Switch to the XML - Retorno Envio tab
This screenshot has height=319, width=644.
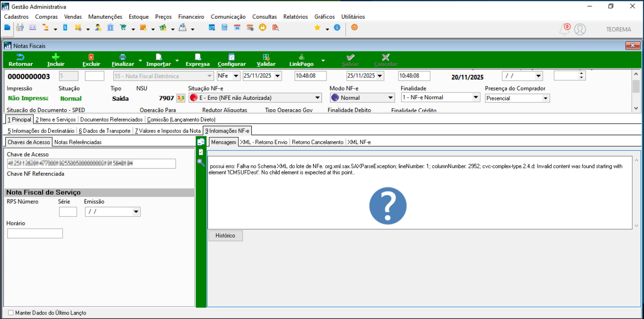(x=263, y=142)
